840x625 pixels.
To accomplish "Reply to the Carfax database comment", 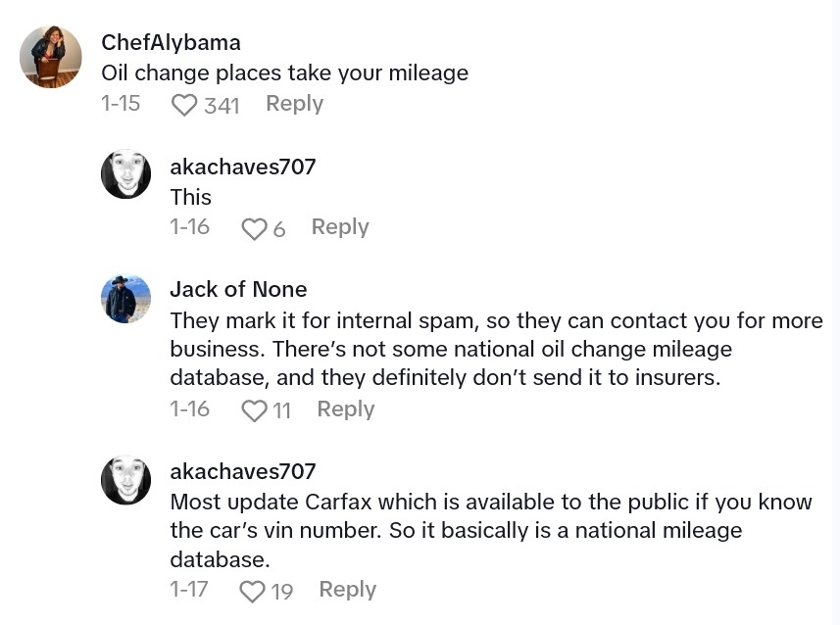I will coord(348,590).
